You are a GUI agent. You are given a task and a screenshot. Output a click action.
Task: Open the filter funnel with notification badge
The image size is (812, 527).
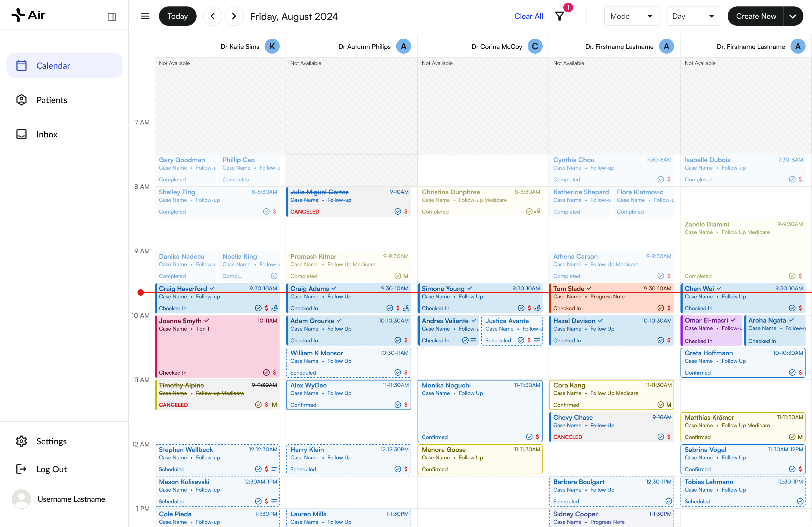click(x=560, y=16)
